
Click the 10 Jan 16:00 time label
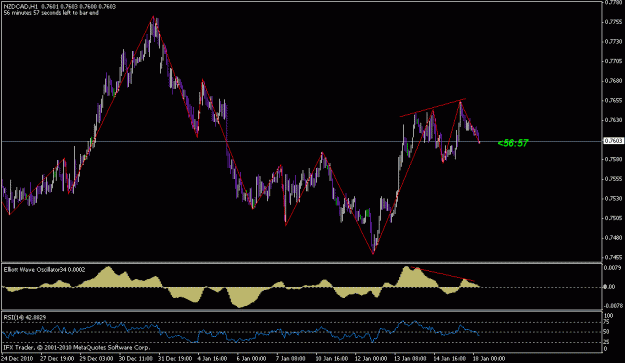(x=332, y=358)
